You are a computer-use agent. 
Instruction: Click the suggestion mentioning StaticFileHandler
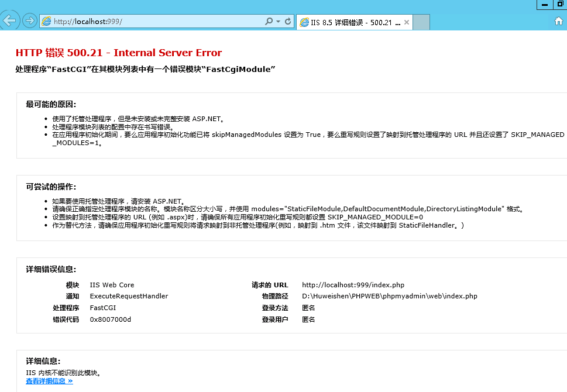(x=258, y=226)
